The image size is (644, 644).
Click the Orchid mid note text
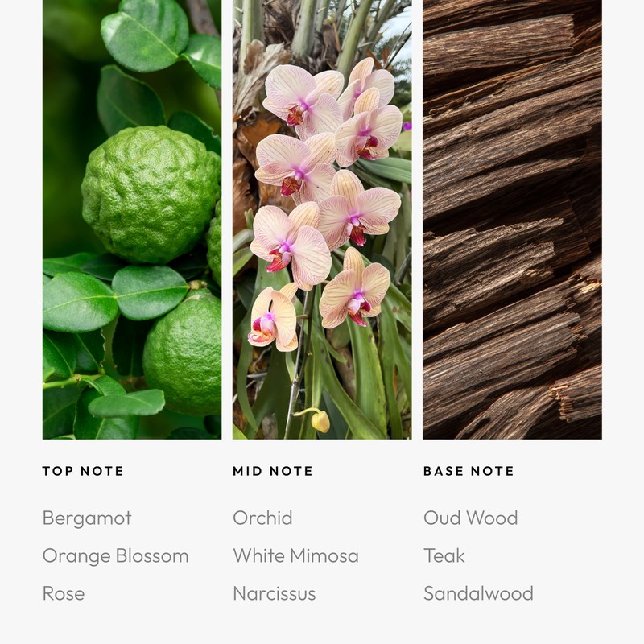(262, 518)
